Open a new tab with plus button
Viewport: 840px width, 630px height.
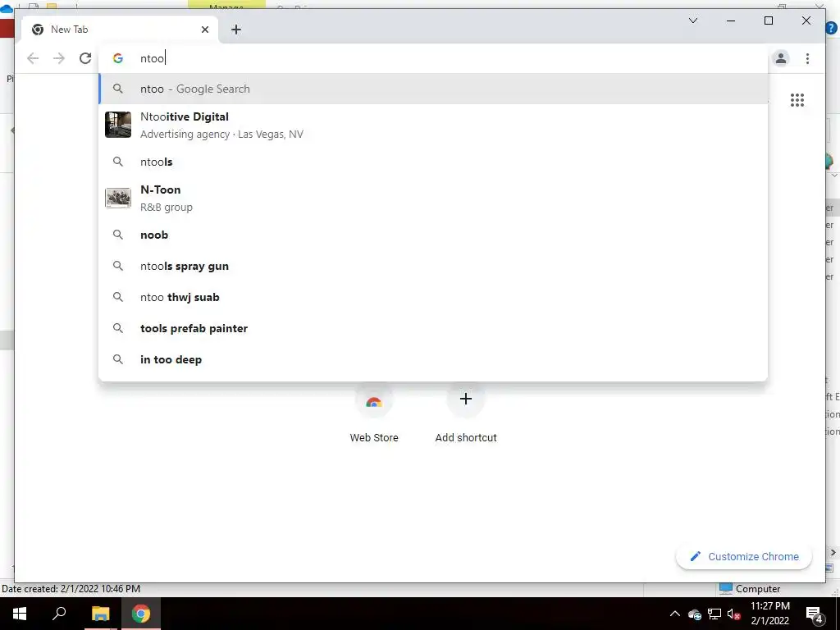(236, 30)
